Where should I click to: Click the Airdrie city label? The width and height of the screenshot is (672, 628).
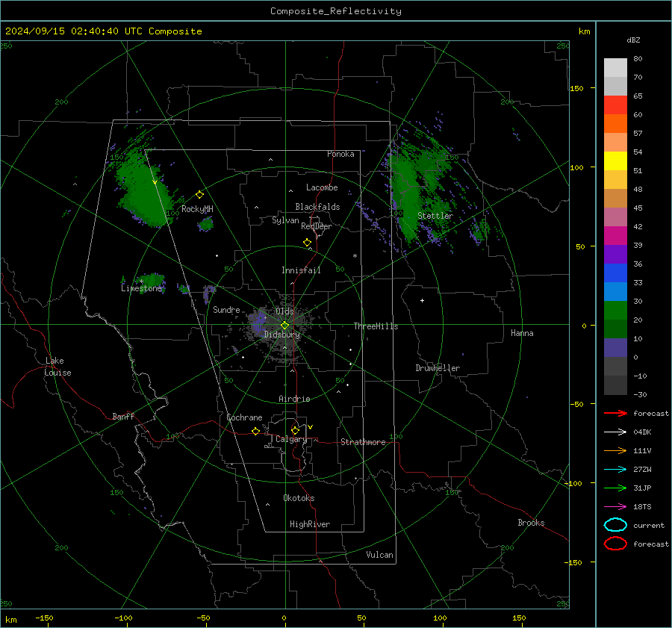(x=294, y=399)
